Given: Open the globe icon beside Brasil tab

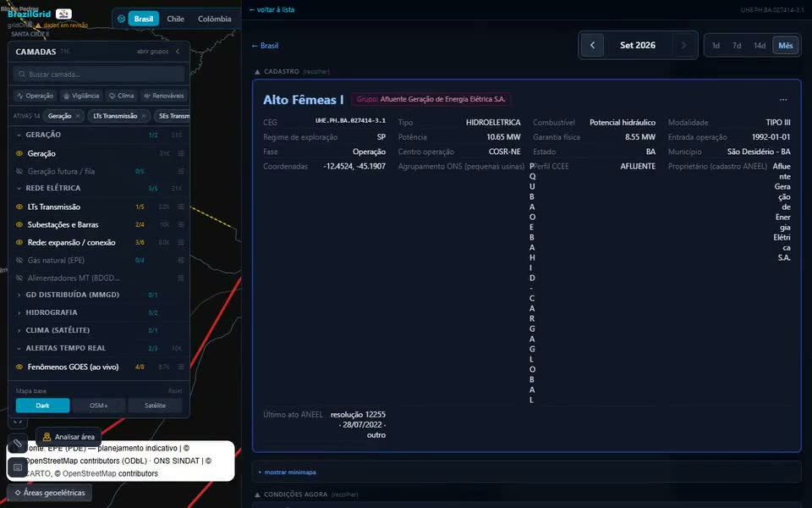Looking at the screenshot, I should click(121, 19).
